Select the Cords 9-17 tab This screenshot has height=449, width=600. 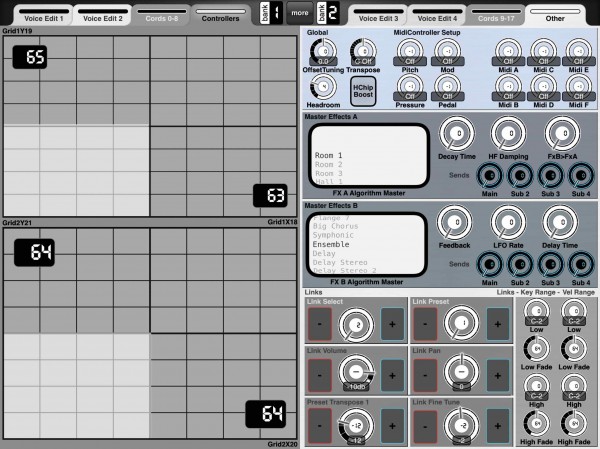pos(496,15)
